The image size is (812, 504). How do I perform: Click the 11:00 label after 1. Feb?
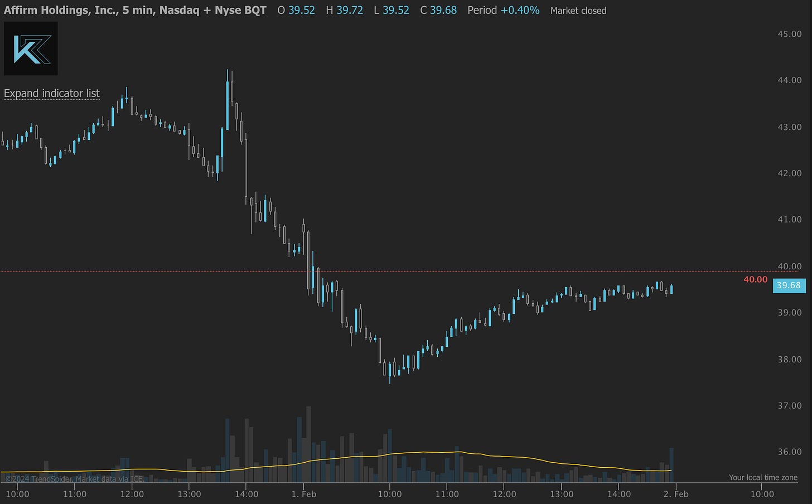click(447, 494)
